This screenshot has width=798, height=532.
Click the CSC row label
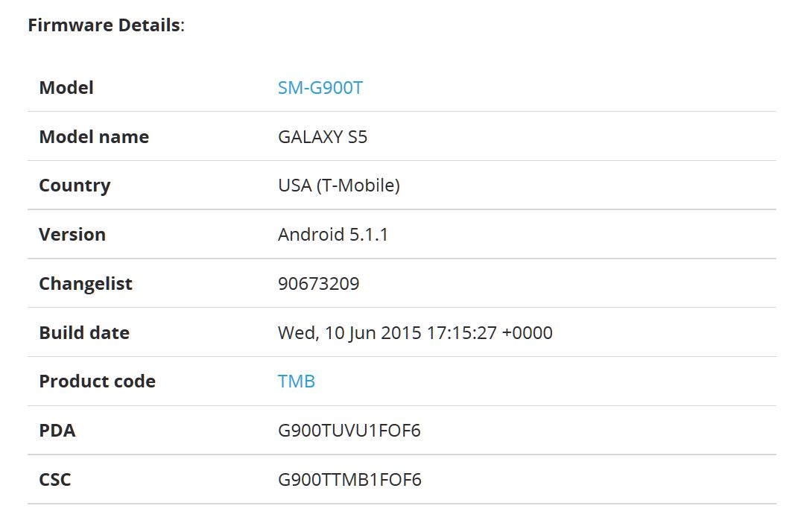(55, 480)
